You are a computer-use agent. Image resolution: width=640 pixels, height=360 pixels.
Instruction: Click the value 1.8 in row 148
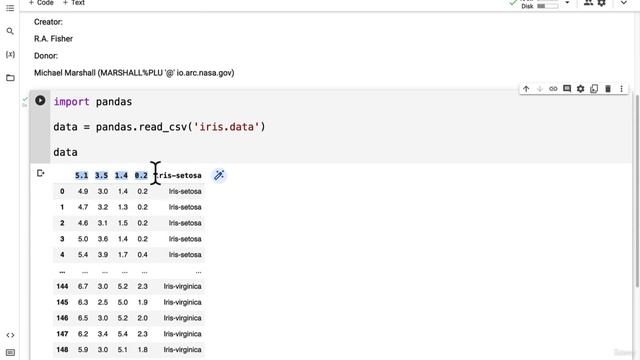click(142, 350)
